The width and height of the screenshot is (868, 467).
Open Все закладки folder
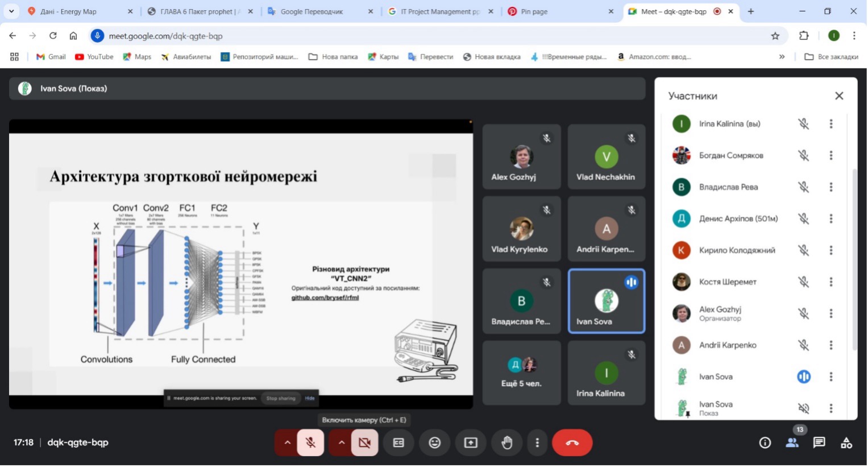(x=832, y=57)
